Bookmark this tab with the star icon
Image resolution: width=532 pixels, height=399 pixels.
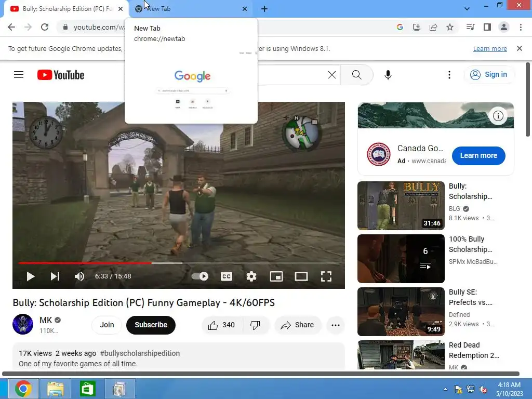pos(450,27)
